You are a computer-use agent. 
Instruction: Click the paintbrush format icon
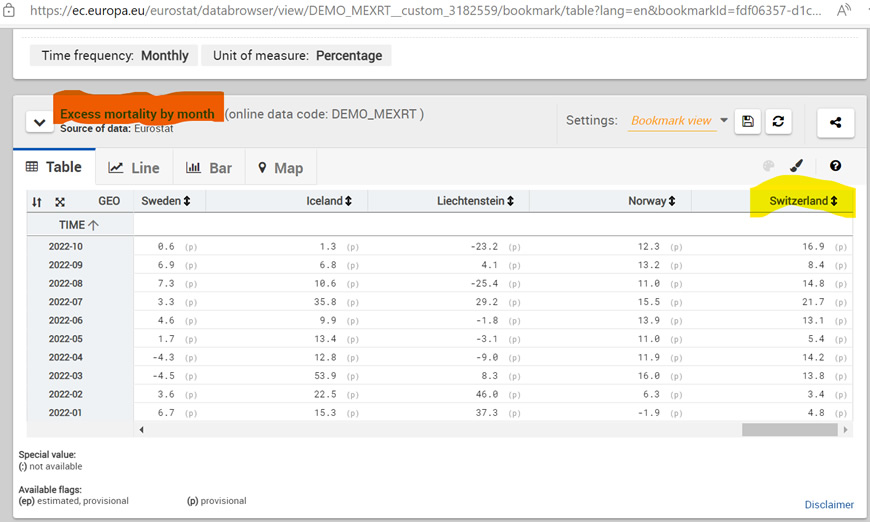(797, 167)
